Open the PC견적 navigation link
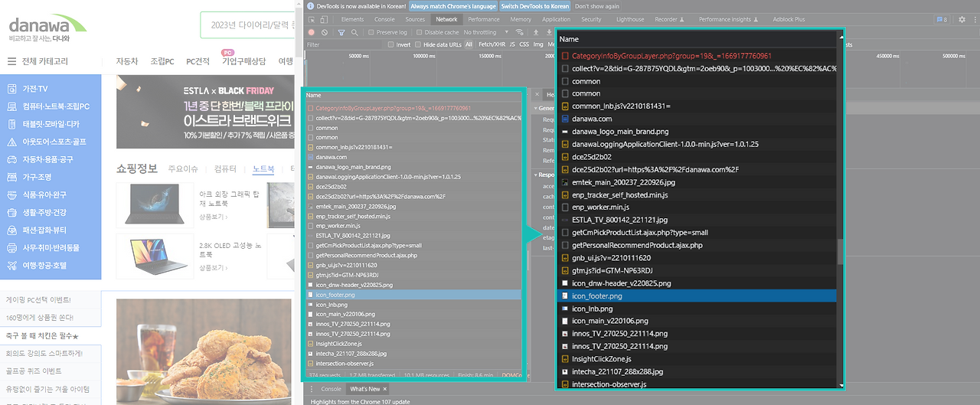The image size is (980, 405). click(198, 61)
